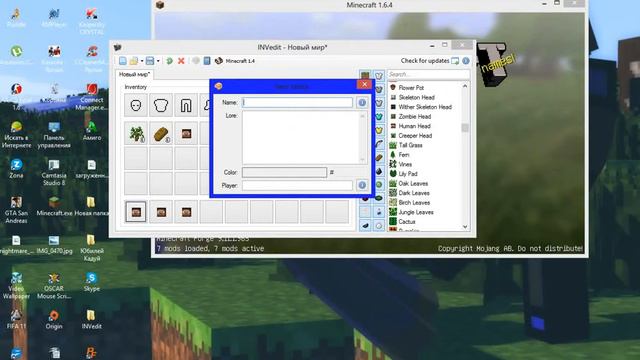Image resolution: width=640 pixels, height=360 pixels.
Task: Expand the Save dropdown arrow in INVedit toolbar
Action: click(158, 61)
